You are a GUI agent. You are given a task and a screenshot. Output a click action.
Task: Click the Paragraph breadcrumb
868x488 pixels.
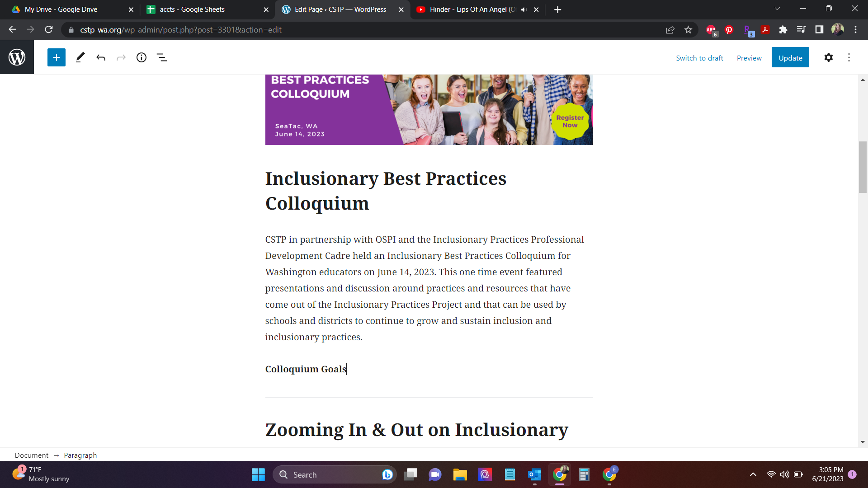tap(80, 455)
